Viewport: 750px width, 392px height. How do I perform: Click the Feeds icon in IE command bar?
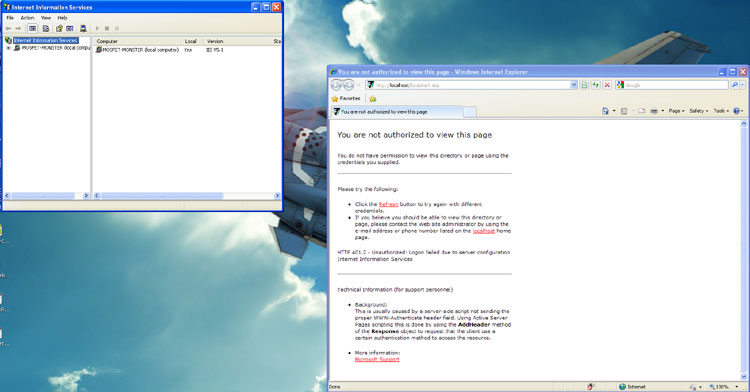pyautogui.click(x=624, y=111)
